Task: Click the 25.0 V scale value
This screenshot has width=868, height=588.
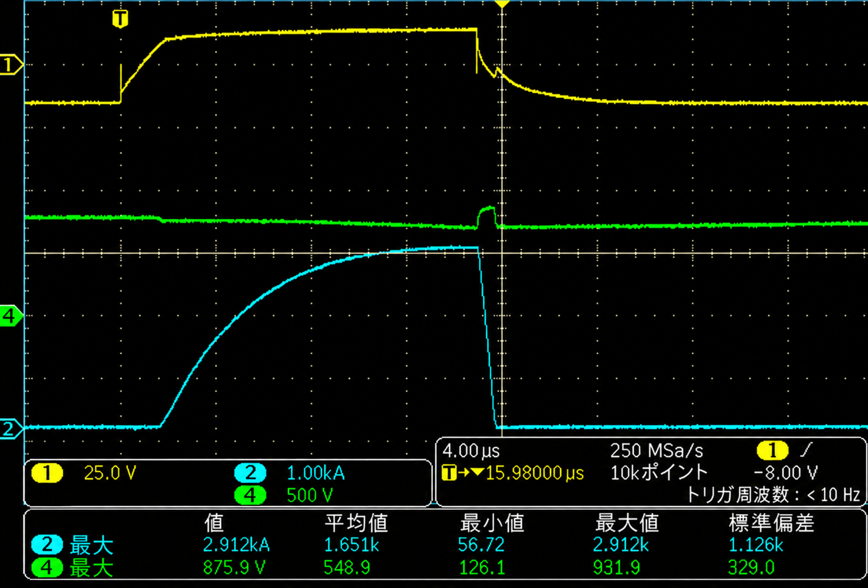Action: click(110, 473)
